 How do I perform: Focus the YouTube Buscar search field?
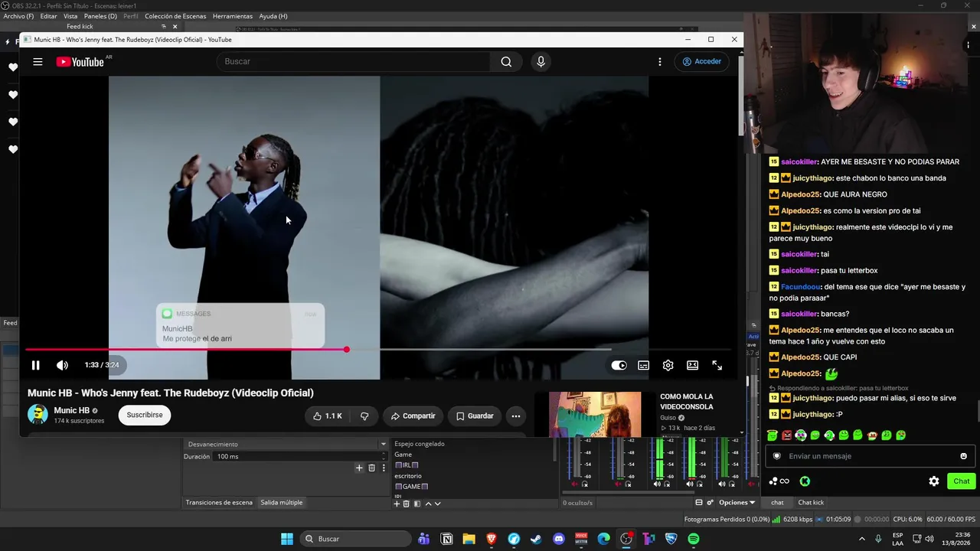(x=354, y=61)
